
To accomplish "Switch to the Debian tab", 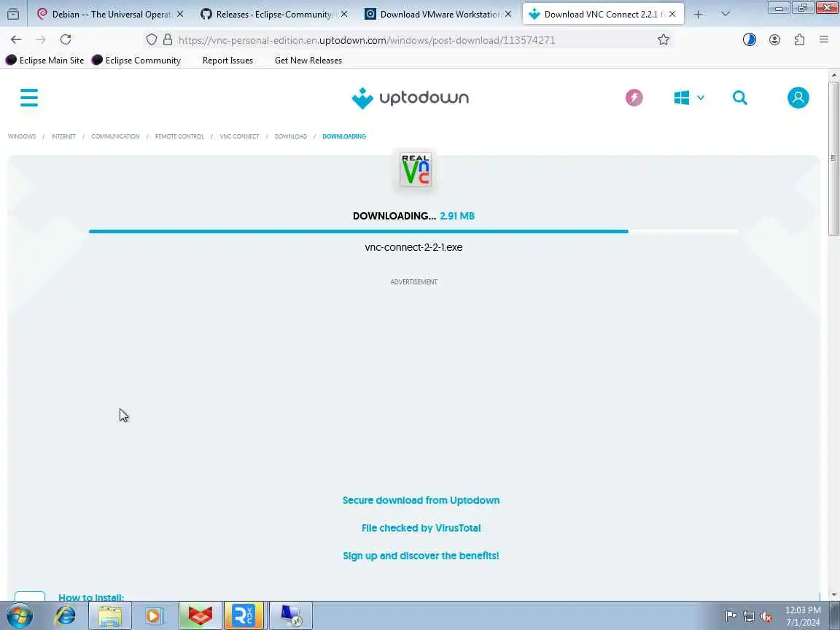I will tap(111, 15).
